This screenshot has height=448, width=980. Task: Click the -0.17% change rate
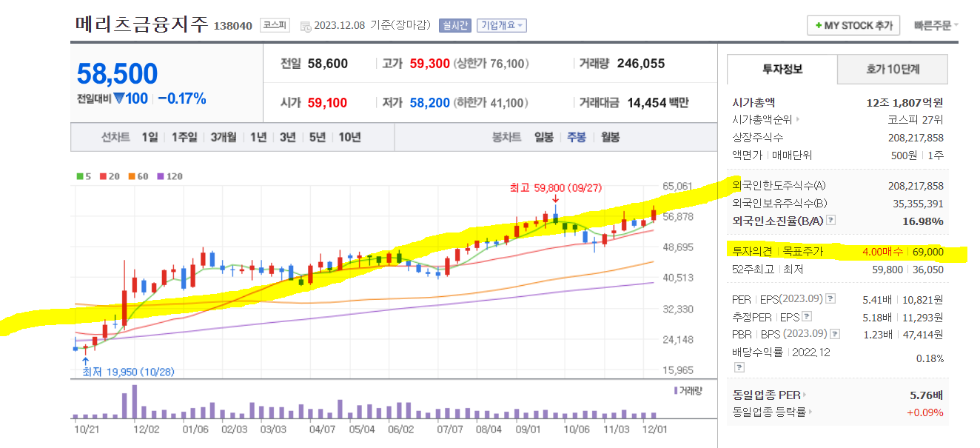click(182, 98)
